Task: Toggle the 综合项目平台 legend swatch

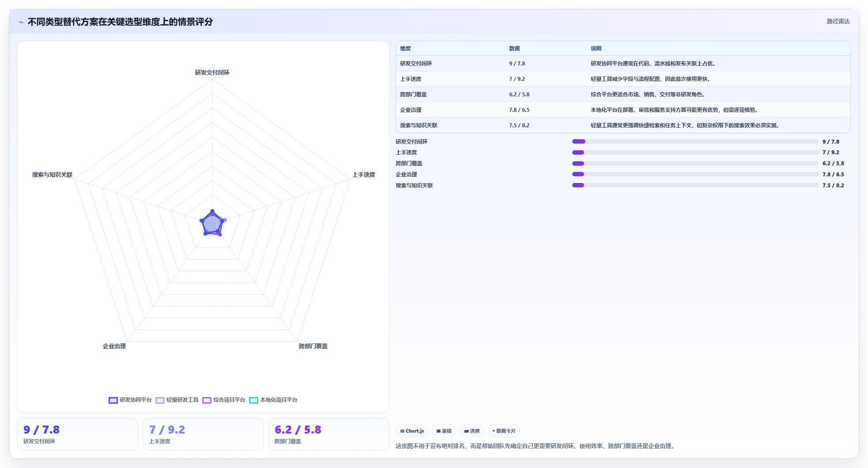Action: click(x=207, y=400)
